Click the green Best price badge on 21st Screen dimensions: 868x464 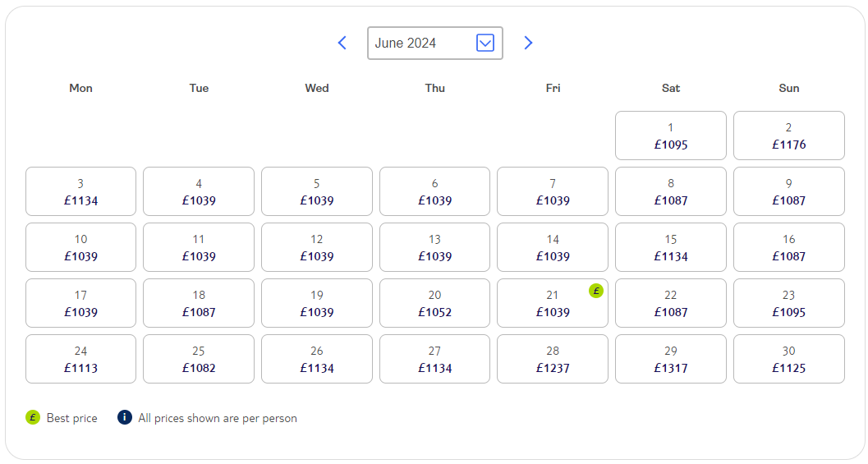(x=595, y=291)
